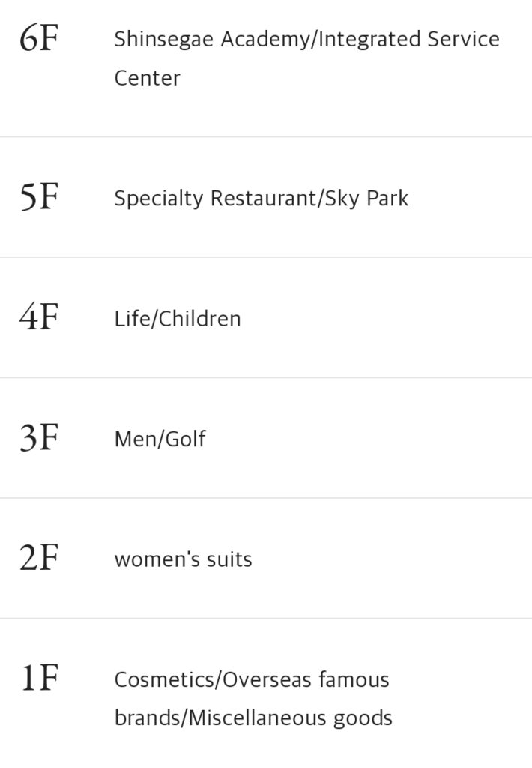The width and height of the screenshot is (532, 768).
Task: Select Sky Park on 5F
Action: point(367,199)
